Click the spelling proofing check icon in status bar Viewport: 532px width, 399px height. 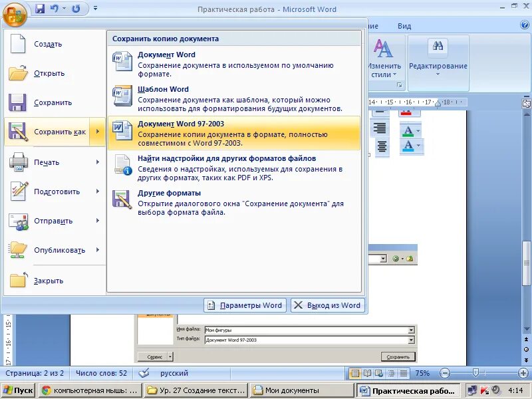coord(144,373)
